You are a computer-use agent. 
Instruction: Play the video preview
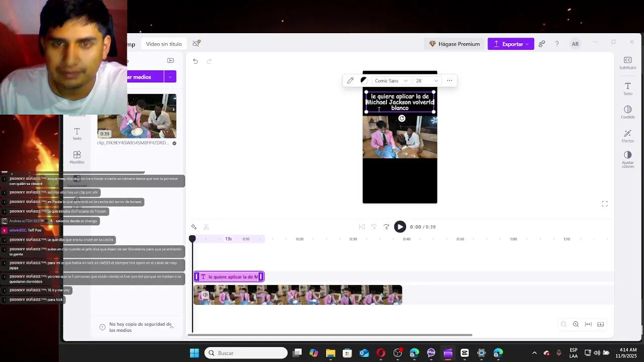pos(400,227)
